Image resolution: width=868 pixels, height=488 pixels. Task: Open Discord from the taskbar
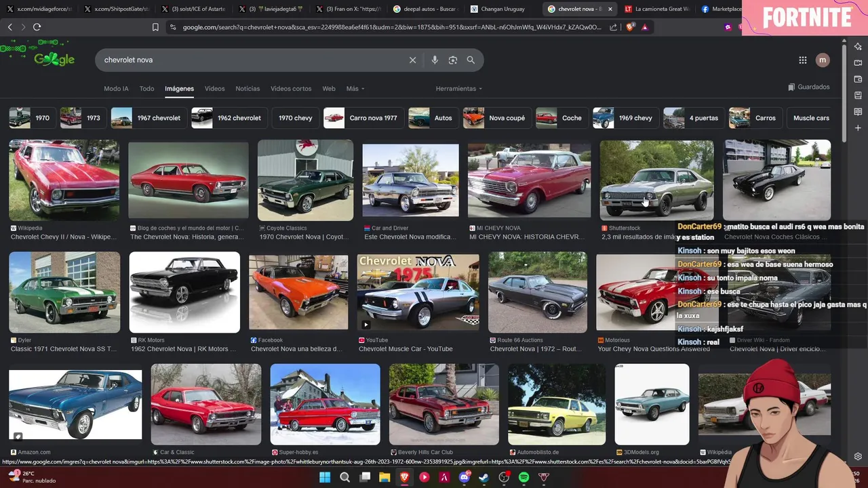point(465,477)
